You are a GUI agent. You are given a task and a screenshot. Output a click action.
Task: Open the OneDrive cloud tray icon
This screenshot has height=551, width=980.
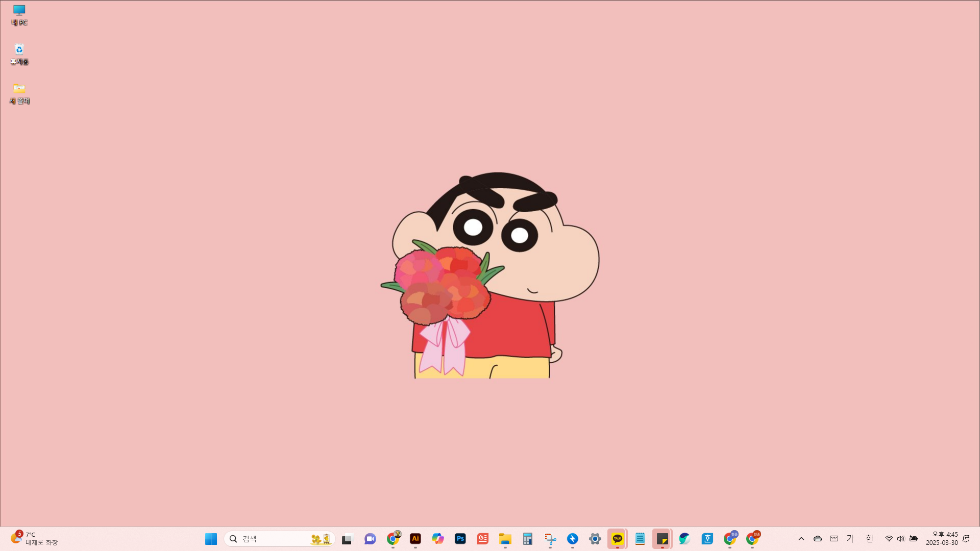point(818,539)
